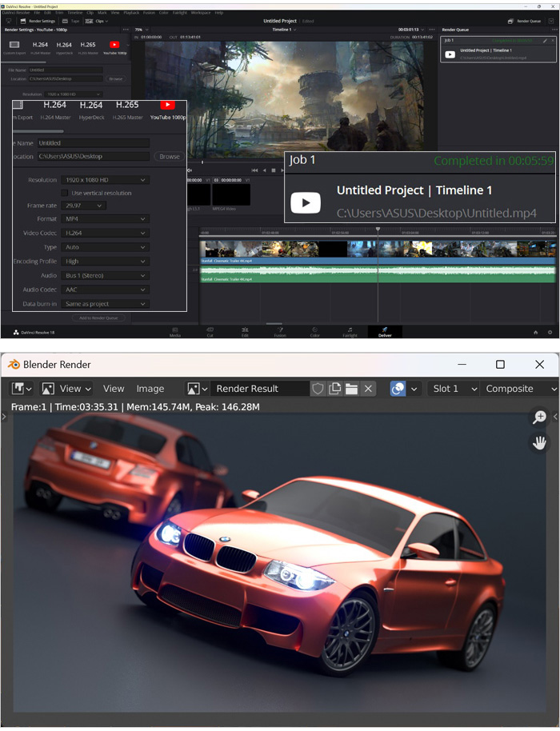Click the home Project Manager icon in Resolve

(x=535, y=332)
